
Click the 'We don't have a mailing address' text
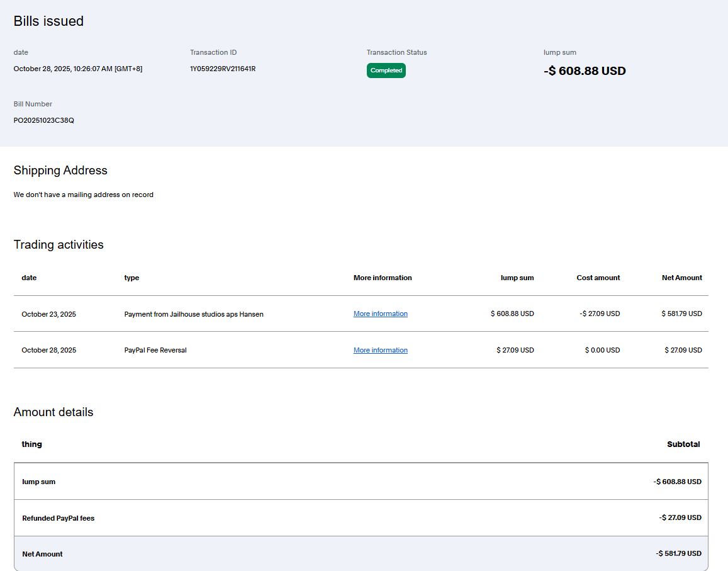(x=83, y=195)
